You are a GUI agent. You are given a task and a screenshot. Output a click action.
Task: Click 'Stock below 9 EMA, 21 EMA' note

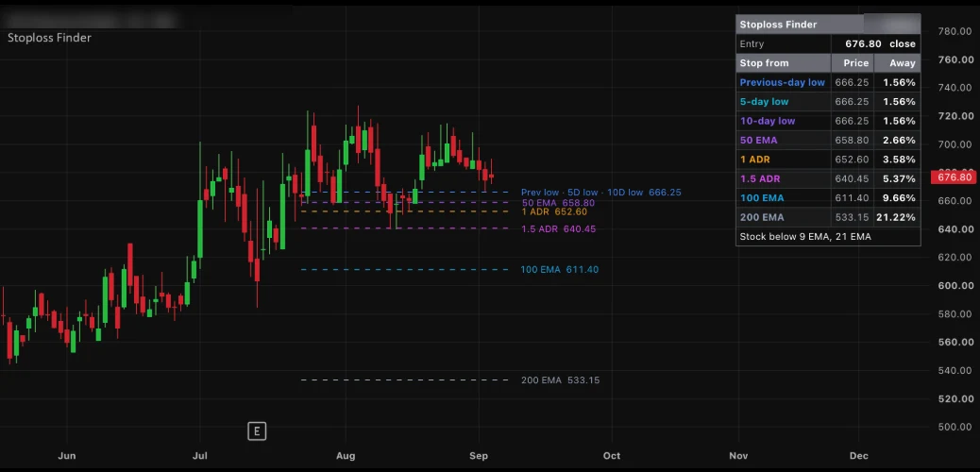(805, 237)
